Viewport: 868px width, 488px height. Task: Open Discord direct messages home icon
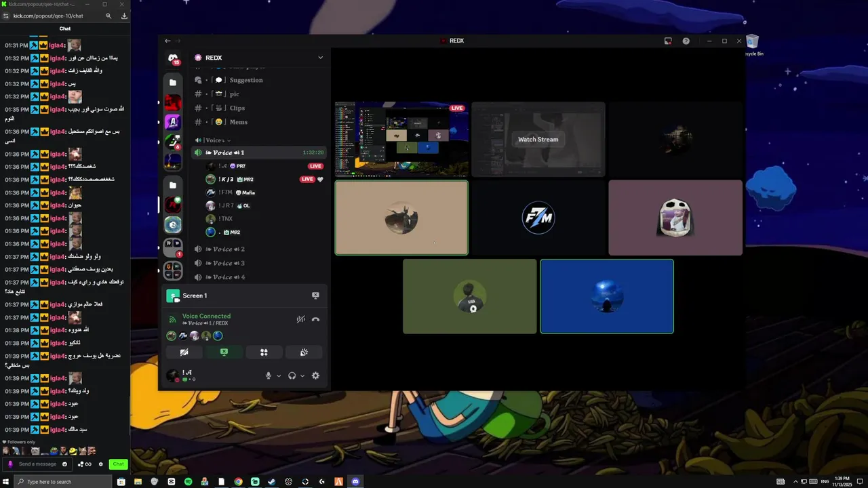point(173,59)
